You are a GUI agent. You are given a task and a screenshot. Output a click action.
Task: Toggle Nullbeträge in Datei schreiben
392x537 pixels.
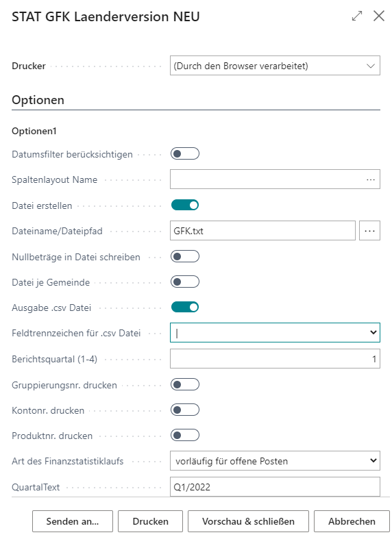[x=185, y=256]
